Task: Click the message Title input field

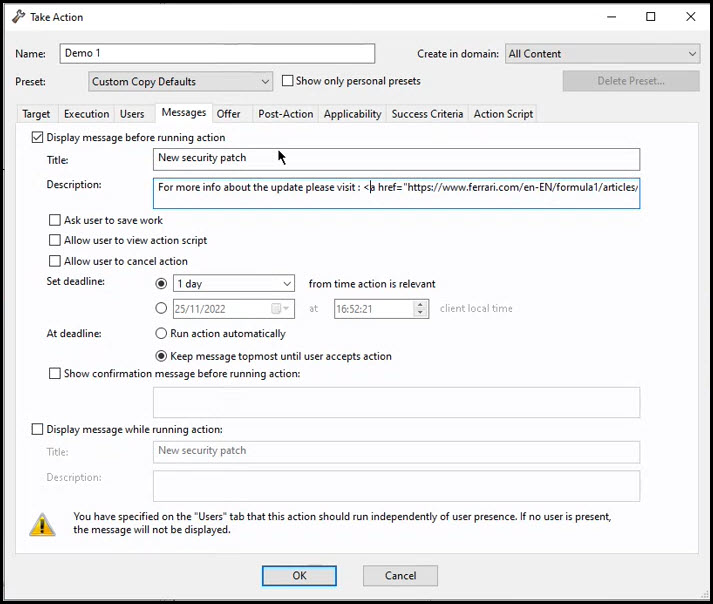Action: (397, 159)
